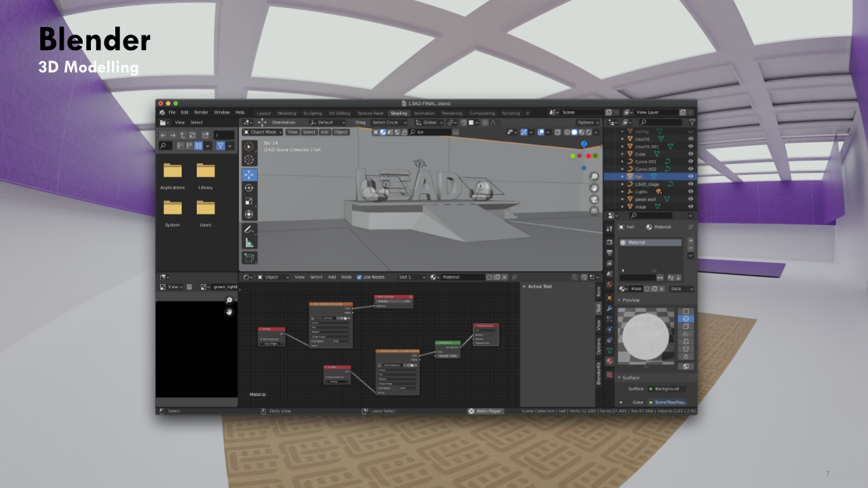
Task: Open the Object Mode dropdown
Action: [262, 132]
